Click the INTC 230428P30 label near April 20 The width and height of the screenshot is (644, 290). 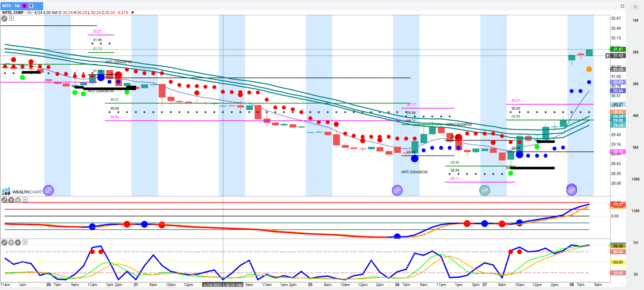[x=118, y=62]
